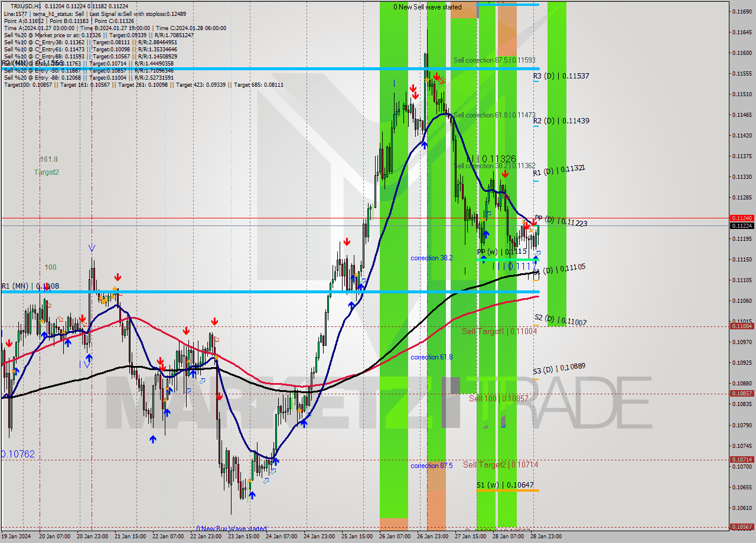Click the current price 0.11224 axis tag
The width and height of the screenshot is (756, 543).
[x=742, y=225]
